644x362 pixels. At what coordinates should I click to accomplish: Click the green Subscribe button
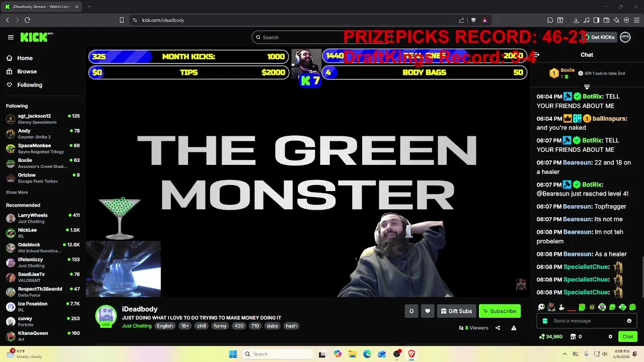[x=500, y=311]
